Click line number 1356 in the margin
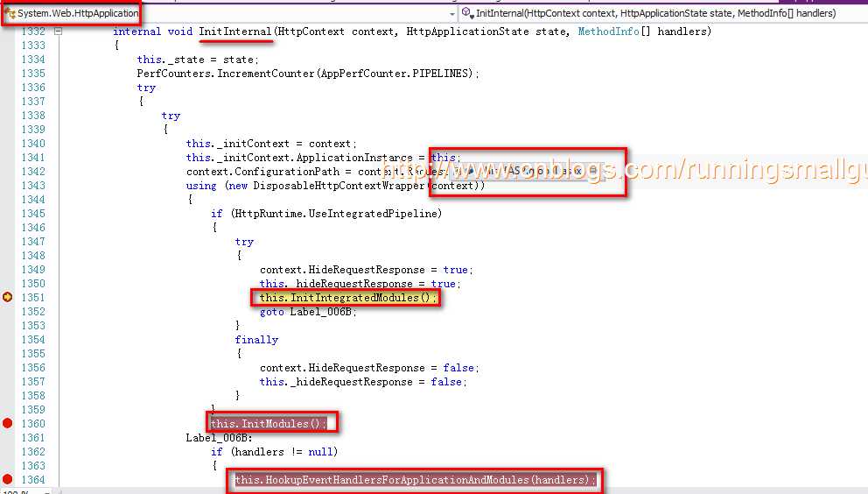The image size is (868, 494). click(x=33, y=368)
